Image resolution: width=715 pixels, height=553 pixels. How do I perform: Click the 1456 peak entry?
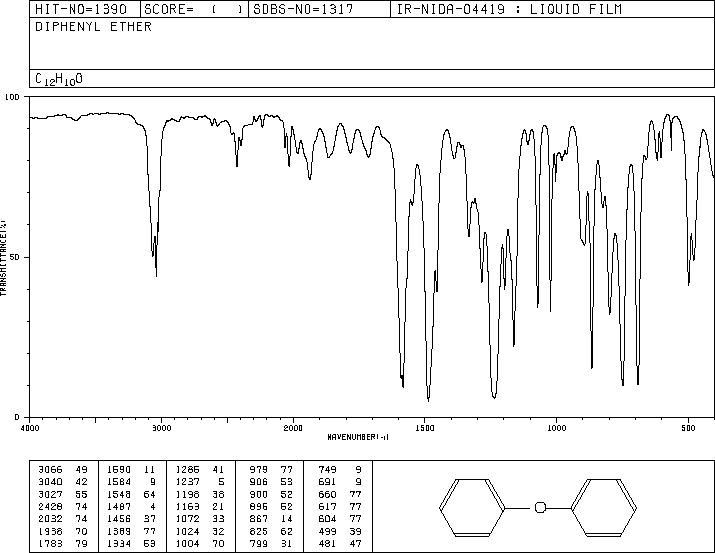click(x=131, y=519)
